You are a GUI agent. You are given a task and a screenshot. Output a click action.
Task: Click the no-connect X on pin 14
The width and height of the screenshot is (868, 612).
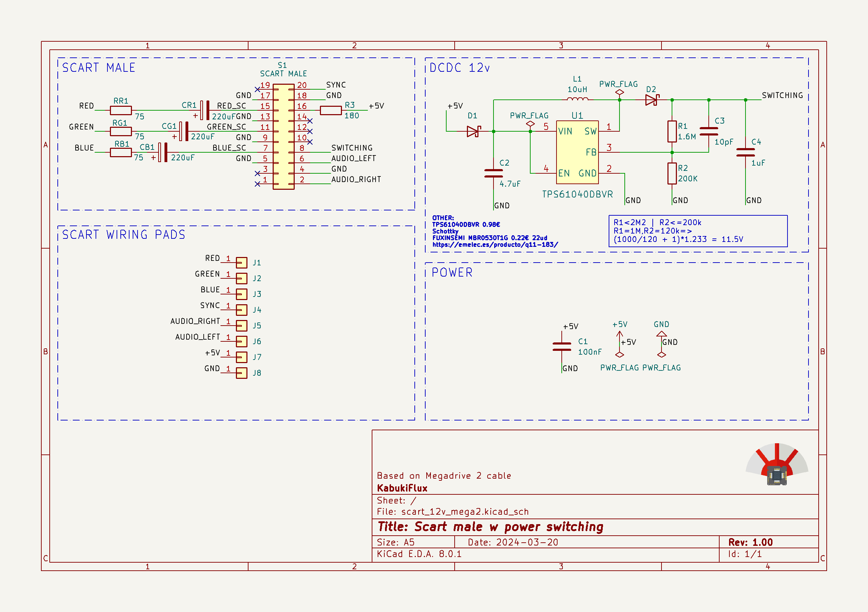click(310, 121)
